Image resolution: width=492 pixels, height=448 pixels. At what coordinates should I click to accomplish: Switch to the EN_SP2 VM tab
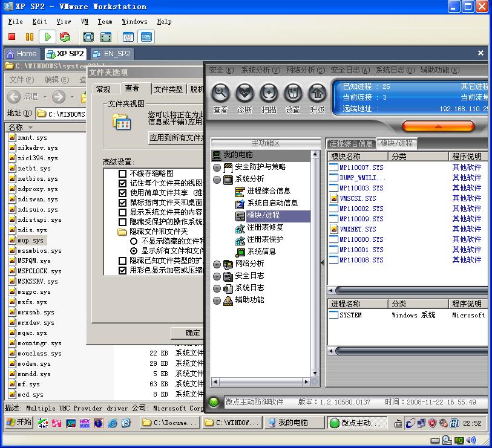coord(113,54)
